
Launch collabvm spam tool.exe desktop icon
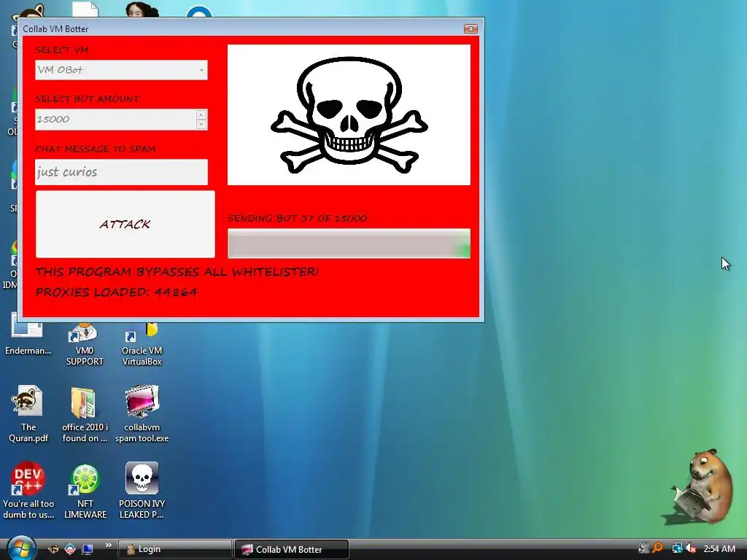(x=142, y=413)
